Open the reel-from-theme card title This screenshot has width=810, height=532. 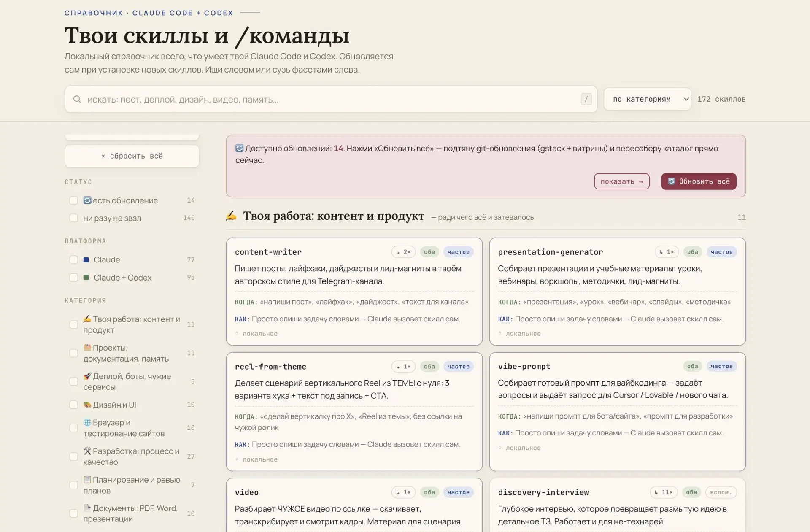pos(270,366)
